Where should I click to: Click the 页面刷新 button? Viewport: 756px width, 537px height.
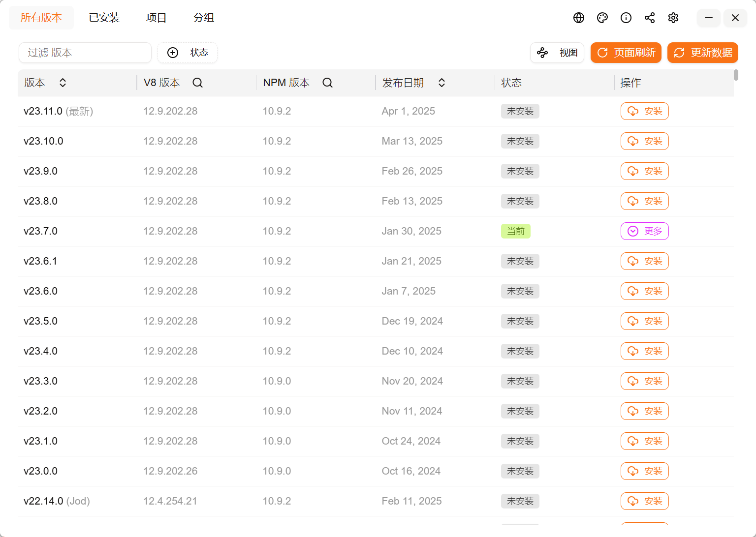pos(626,53)
